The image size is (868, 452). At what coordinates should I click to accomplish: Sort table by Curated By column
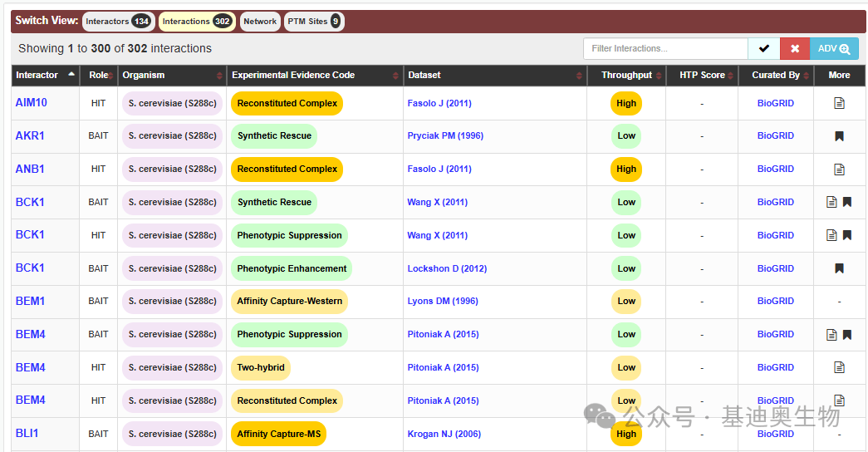[x=776, y=76]
